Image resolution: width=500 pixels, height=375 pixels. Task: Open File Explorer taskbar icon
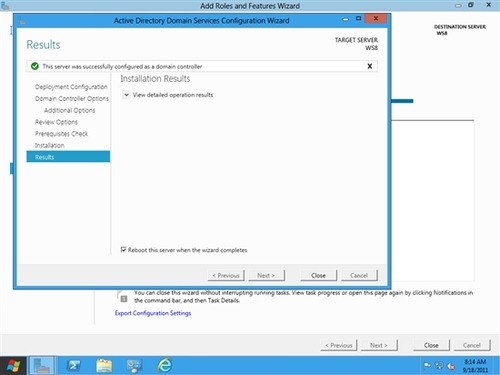104,366
